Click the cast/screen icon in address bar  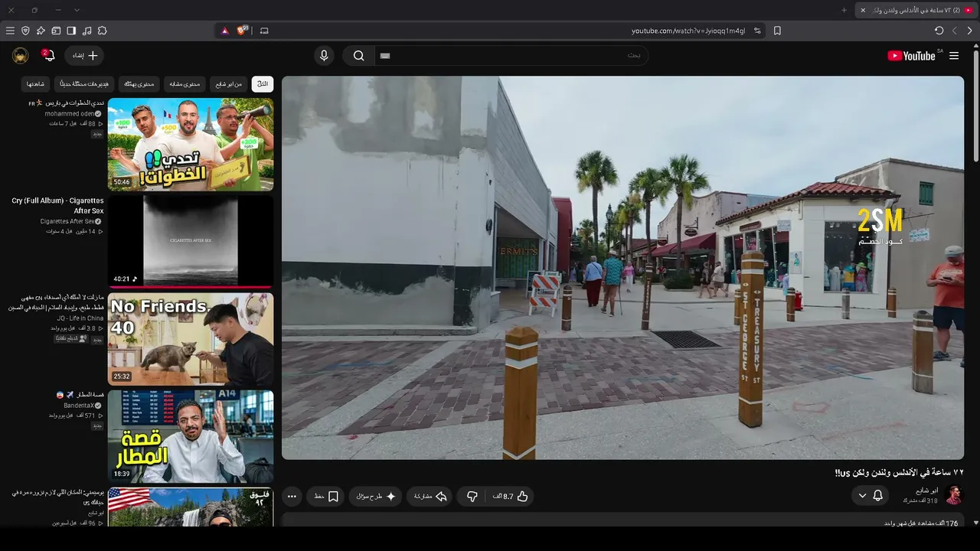coord(264,31)
